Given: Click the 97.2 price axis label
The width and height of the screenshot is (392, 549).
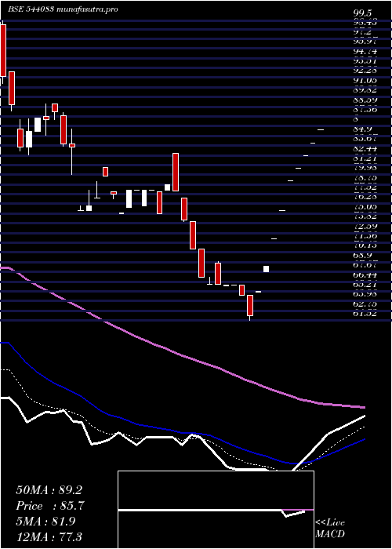Looking at the screenshot, I should [x=362, y=32].
